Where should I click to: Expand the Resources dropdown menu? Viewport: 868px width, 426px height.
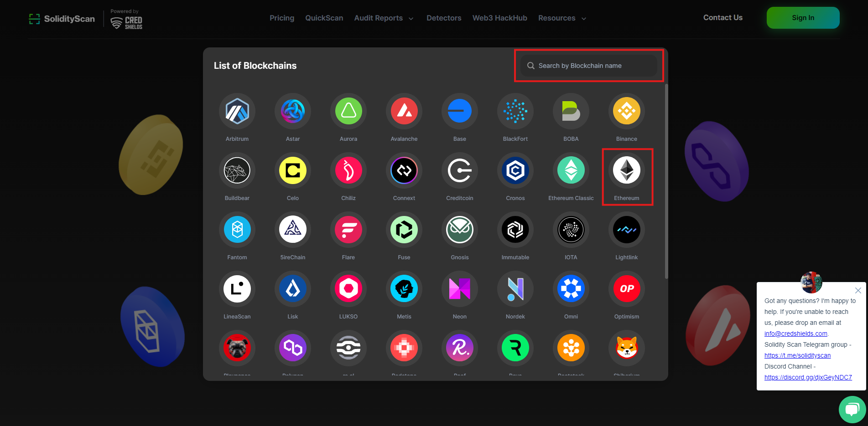tap(562, 18)
